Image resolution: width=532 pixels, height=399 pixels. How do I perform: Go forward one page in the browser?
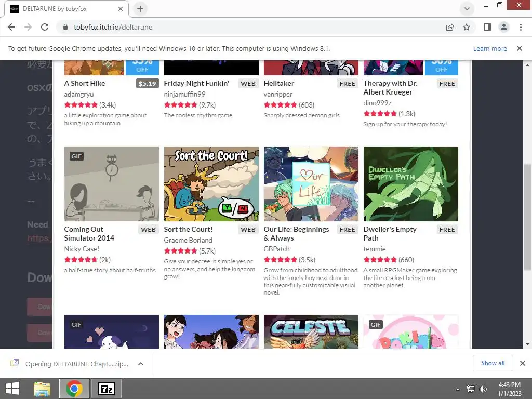[x=28, y=27]
